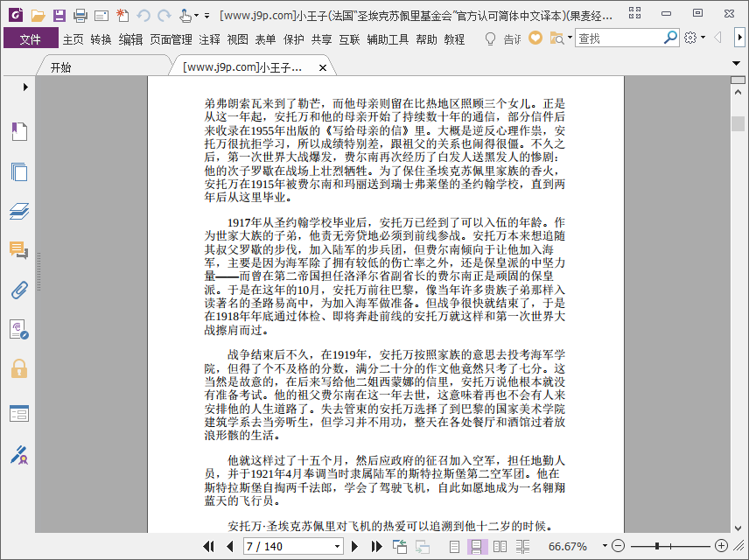Jump to the last page
This screenshot has height=560, width=749.
point(376,546)
